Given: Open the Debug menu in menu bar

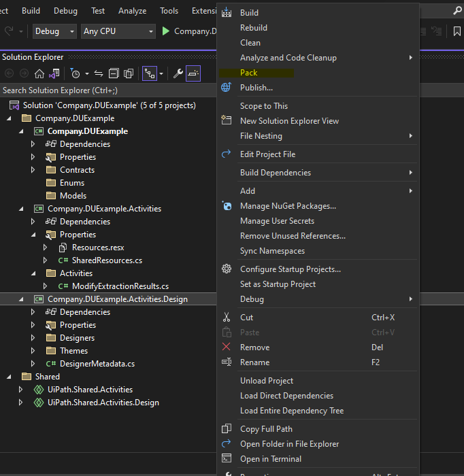Looking at the screenshot, I should 65,11.
